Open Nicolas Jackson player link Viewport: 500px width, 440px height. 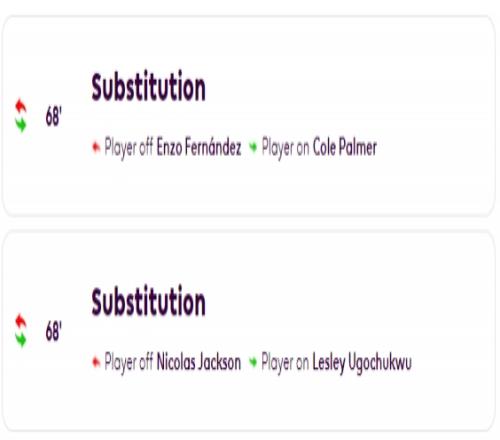(199, 362)
